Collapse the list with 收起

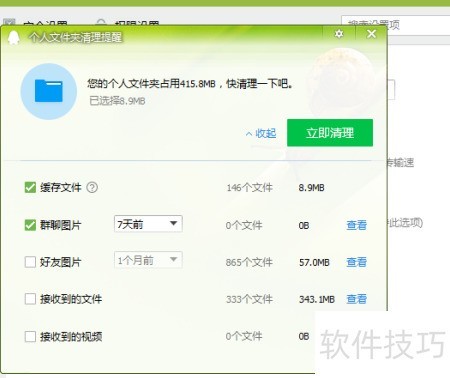[x=261, y=133]
